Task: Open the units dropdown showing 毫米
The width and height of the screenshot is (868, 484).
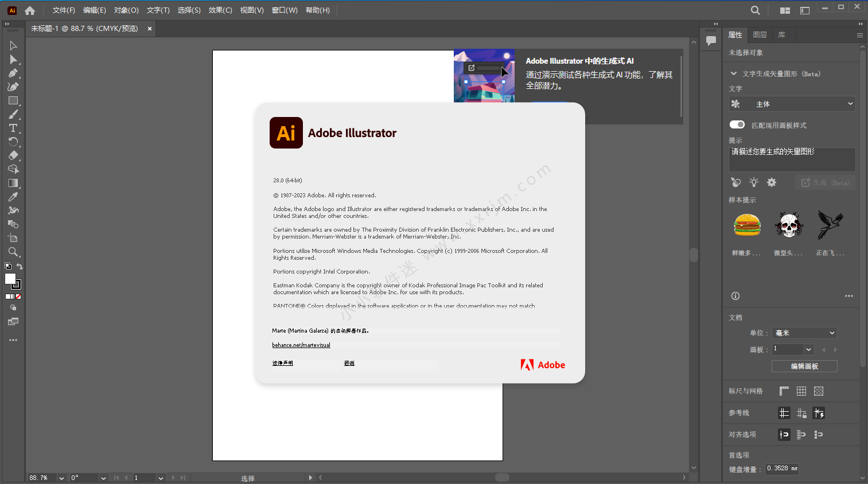Action: pyautogui.click(x=805, y=333)
